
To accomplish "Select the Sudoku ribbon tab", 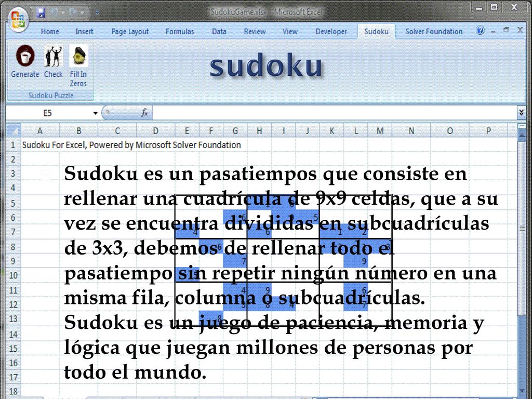I will (x=376, y=32).
